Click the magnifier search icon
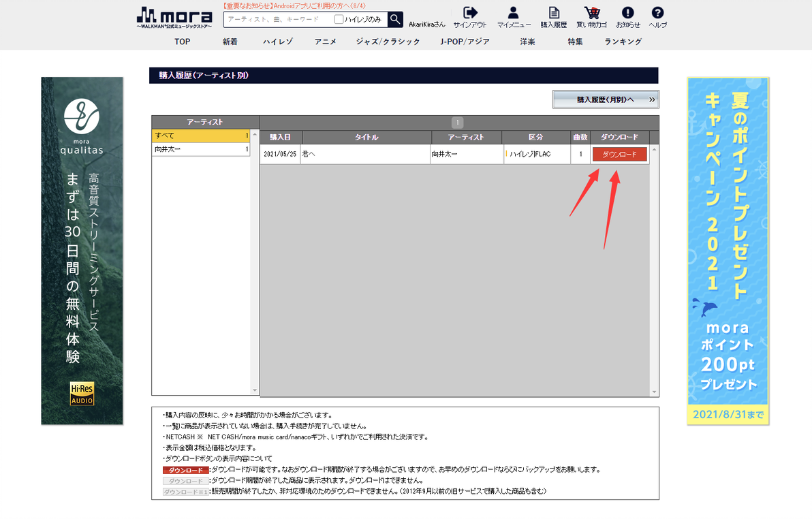This screenshot has height=519, width=812. tap(395, 19)
